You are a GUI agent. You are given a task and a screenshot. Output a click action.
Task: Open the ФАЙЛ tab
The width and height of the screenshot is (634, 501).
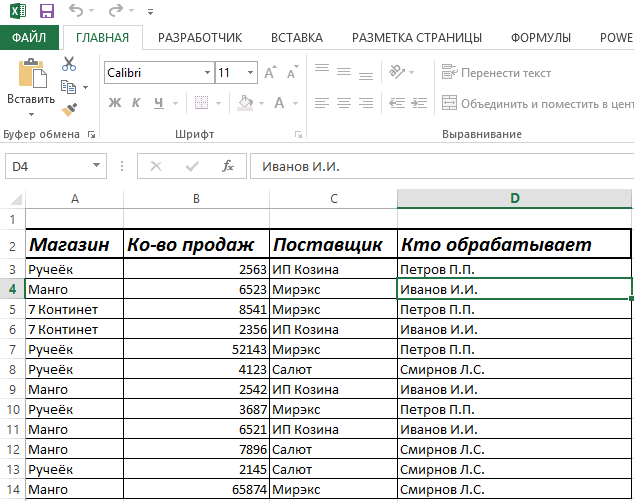(29, 38)
